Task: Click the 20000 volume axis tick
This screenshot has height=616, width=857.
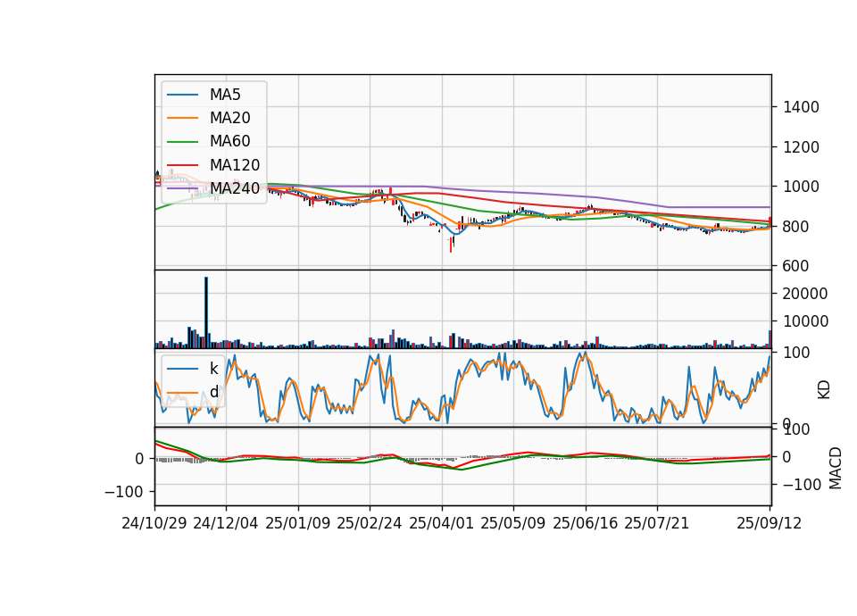Action: tap(805, 294)
